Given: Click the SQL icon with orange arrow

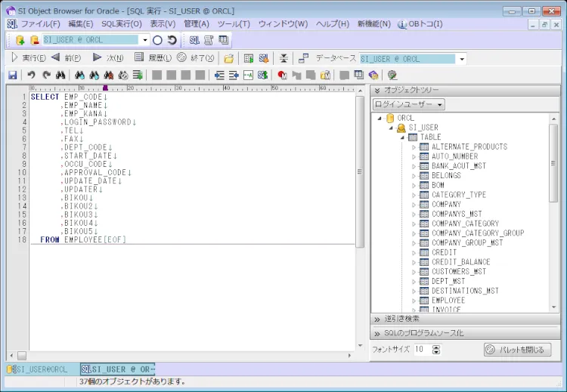Looking at the screenshot, I should click(264, 58).
